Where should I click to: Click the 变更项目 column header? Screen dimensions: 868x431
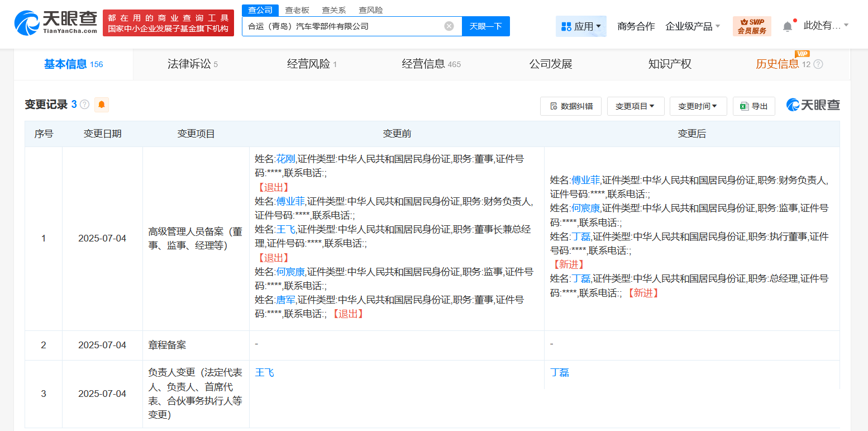pyautogui.click(x=196, y=134)
